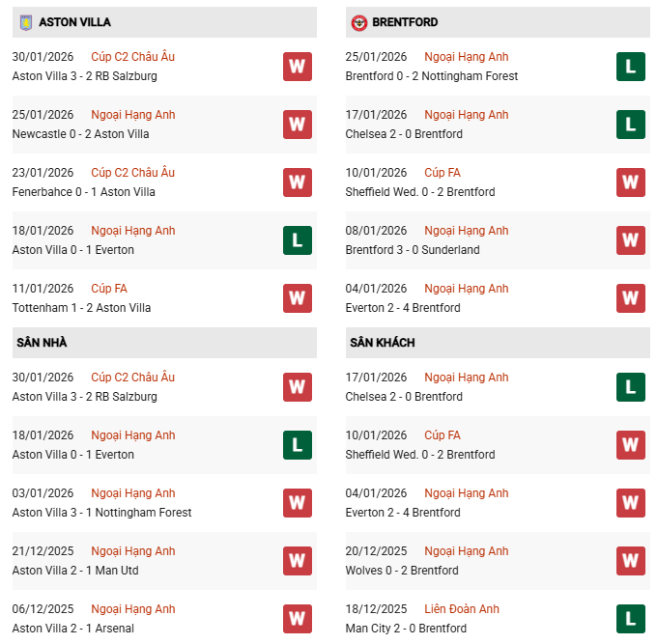
Task: Click the W badge beside Wolves 0 - 2 Brentford
Action: click(630, 561)
